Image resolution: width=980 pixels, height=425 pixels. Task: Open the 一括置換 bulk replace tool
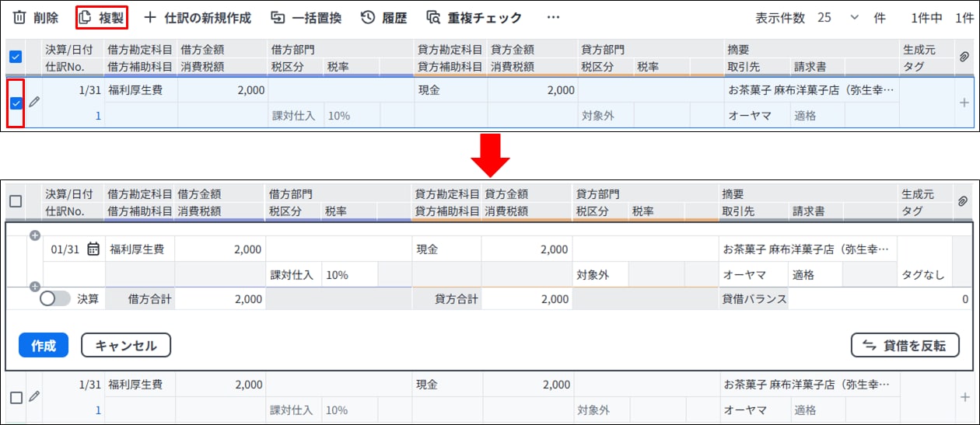[306, 17]
